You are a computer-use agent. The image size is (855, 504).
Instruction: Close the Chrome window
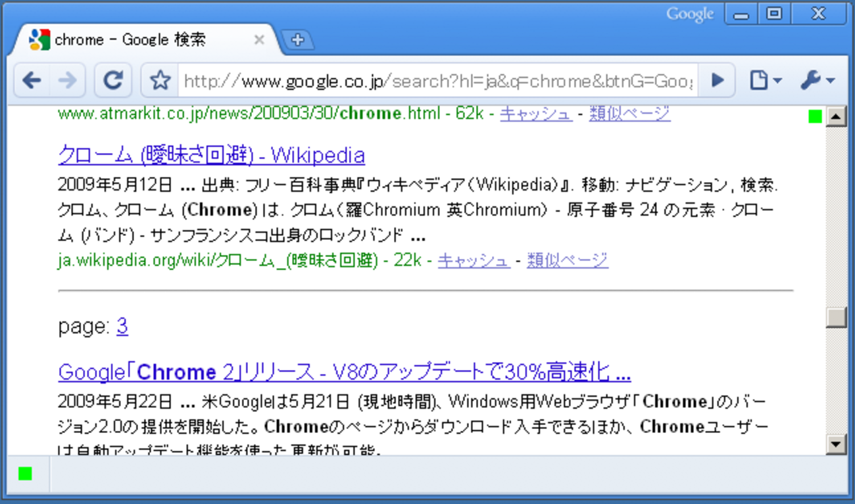click(x=819, y=14)
